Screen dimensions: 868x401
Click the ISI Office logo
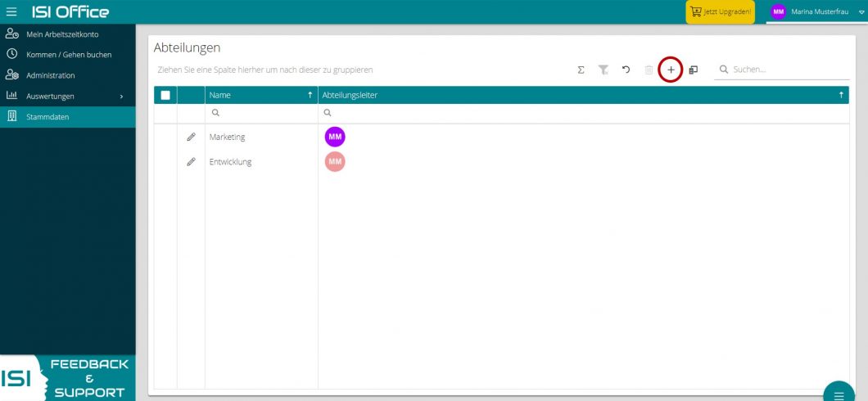pyautogui.click(x=70, y=11)
